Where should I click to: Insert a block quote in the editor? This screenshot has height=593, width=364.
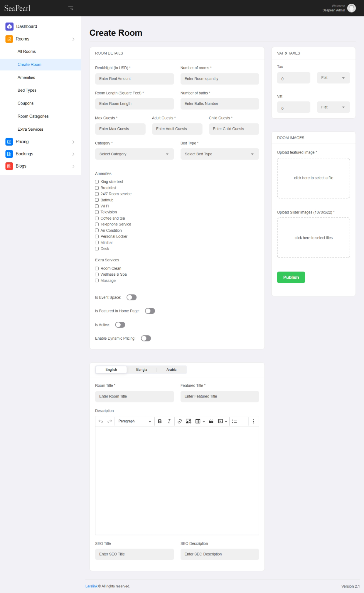tap(211, 421)
